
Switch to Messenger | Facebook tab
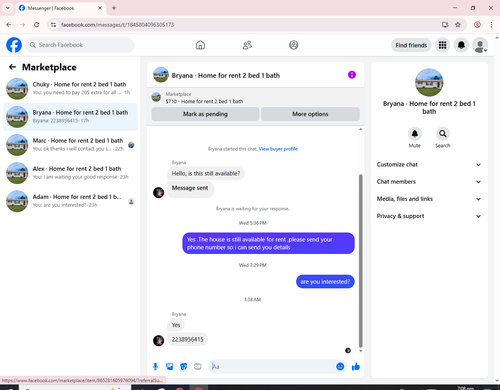pyautogui.click(x=61, y=8)
